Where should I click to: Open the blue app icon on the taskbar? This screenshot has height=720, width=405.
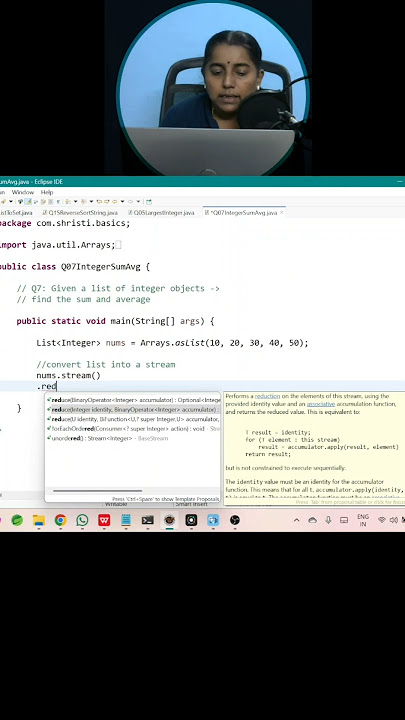click(x=213, y=520)
